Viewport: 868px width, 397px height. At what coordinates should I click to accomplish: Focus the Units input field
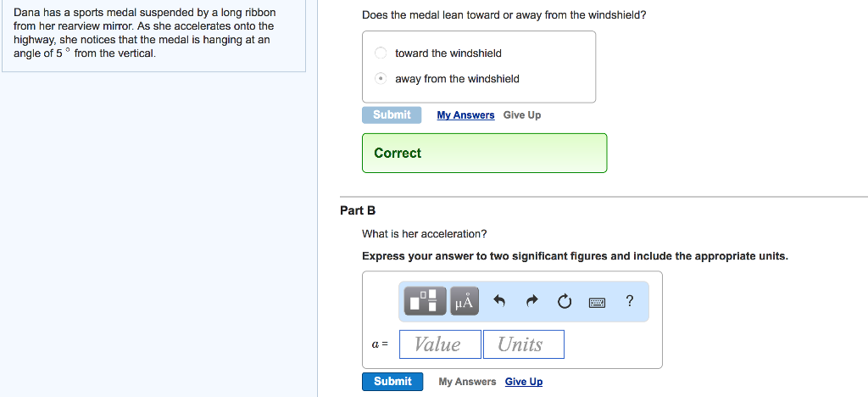(x=523, y=344)
